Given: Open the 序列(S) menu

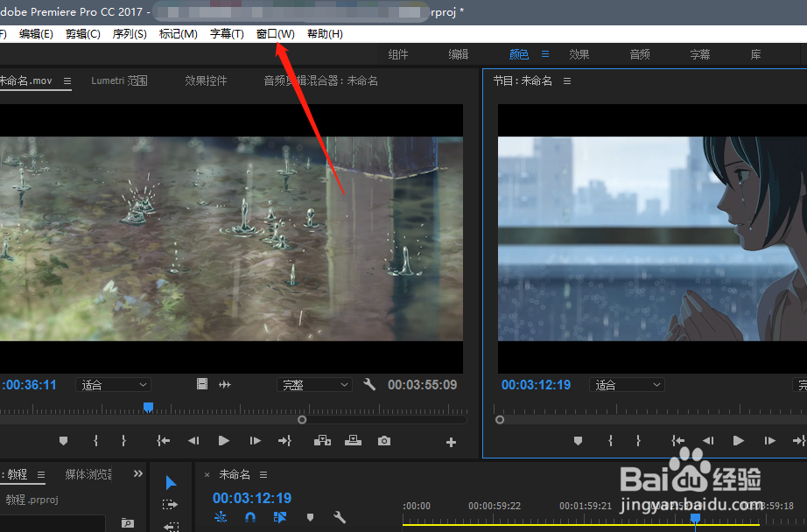Looking at the screenshot, I should 130,34.
